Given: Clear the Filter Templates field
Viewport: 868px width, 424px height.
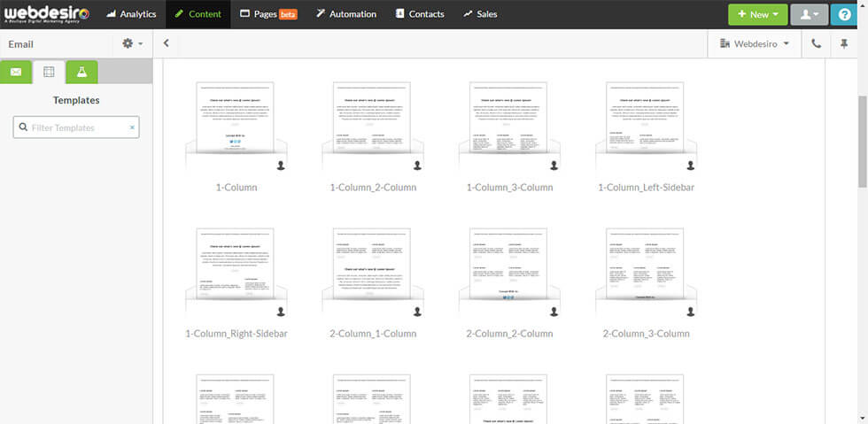Looking at the screenshot, I should click(132, 127).
